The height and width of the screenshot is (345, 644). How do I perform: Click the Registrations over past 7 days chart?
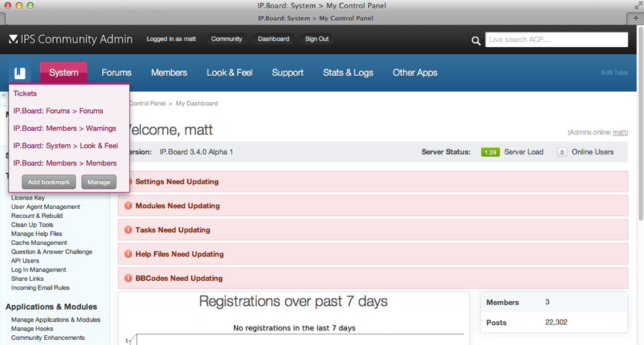294,318
